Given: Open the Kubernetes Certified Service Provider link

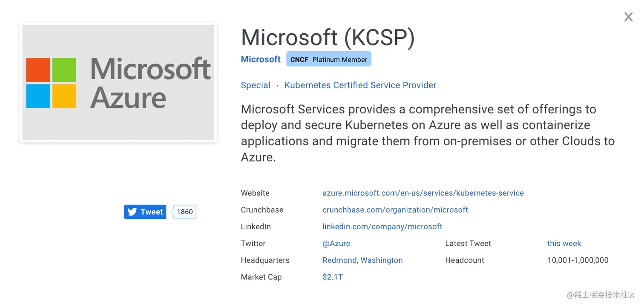Looking at the screenshot, I should (360, 85).
